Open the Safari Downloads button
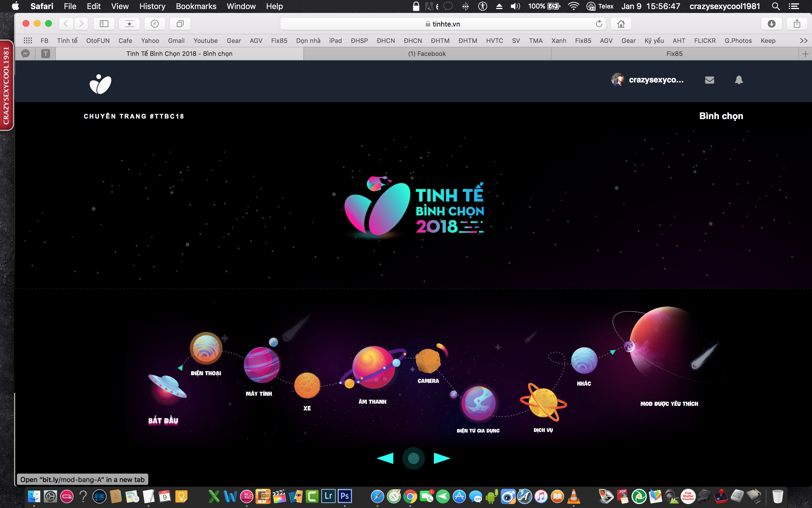Image resolution: width=812 pixels, height=508 pixels. pyautogui.click(x=771, y=23)
